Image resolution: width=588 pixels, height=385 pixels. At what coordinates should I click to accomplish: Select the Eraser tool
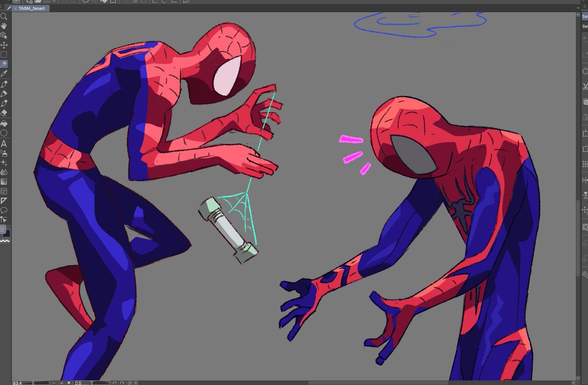point(4,113)
